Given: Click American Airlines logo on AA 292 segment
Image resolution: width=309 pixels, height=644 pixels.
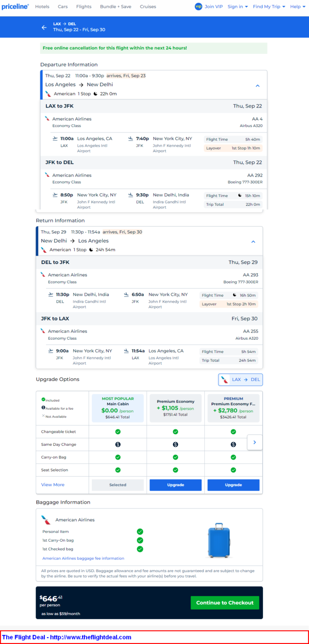Looking at the screenshot, I should (47, 175).
